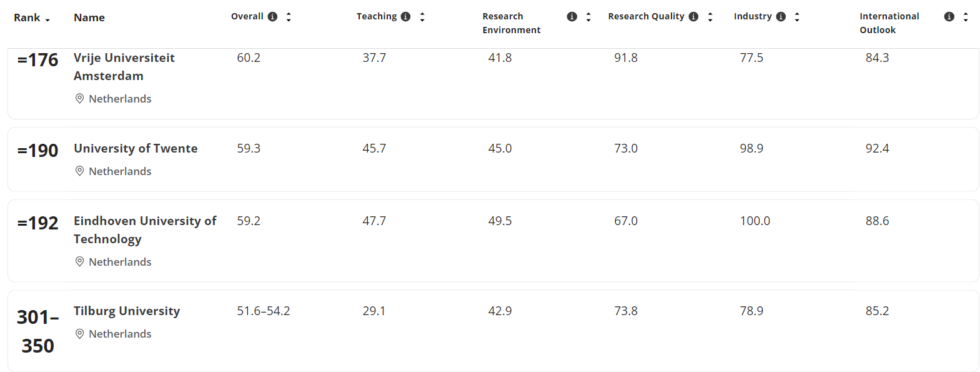Click the Overall column info icon
Screen dimensions: 980x372
tap(272, 17)
